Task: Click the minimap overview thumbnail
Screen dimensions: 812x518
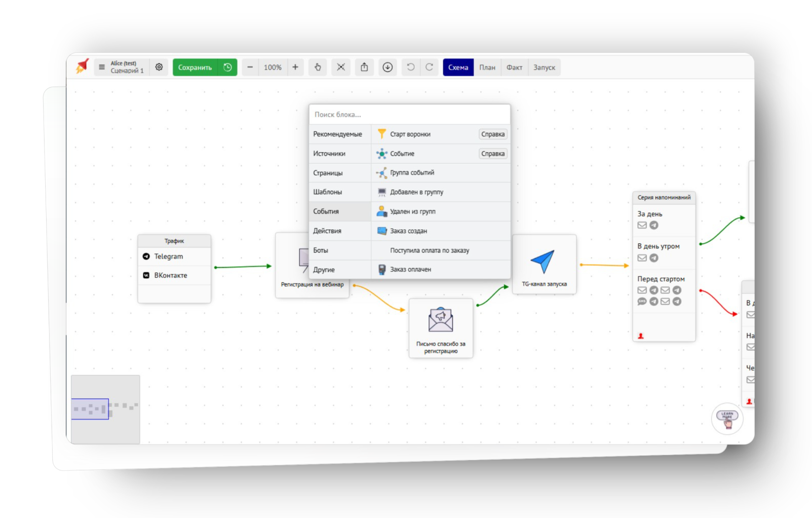Action: coord(105,409)
